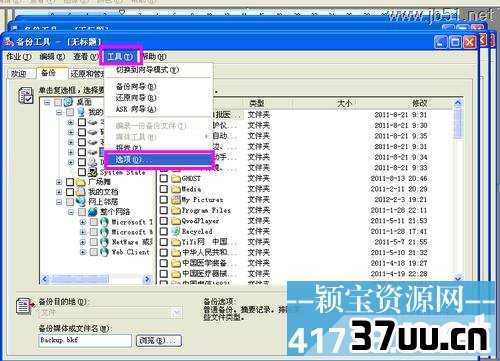Screen dimensions: 500x361
Task: Open the 作业 menu
Action: [x=19, y=57]
